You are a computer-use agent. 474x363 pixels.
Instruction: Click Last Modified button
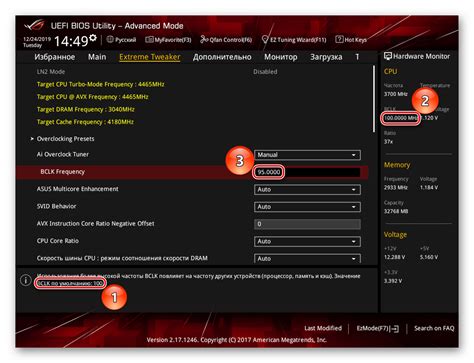[x=323, y=328]
